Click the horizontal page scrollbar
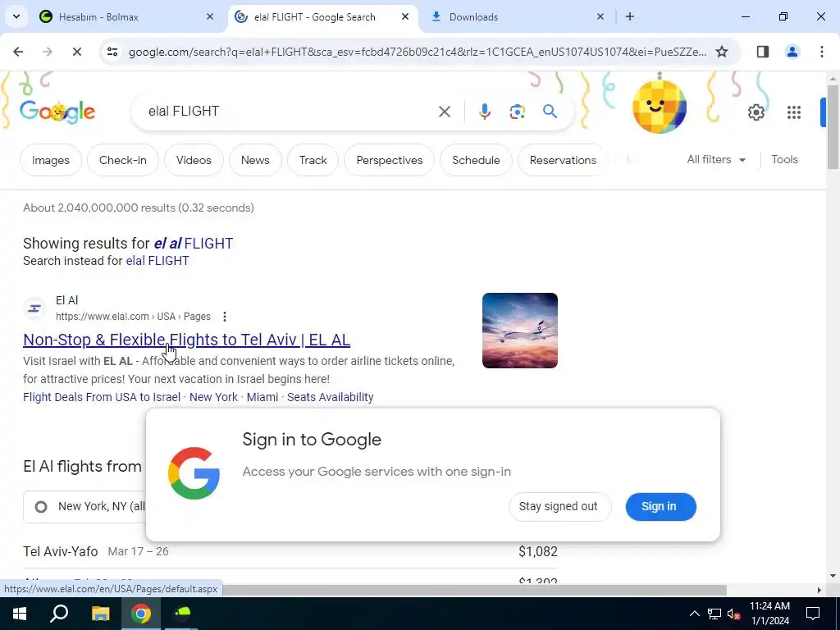Screen dimensions: 840x630 [474, 590]
